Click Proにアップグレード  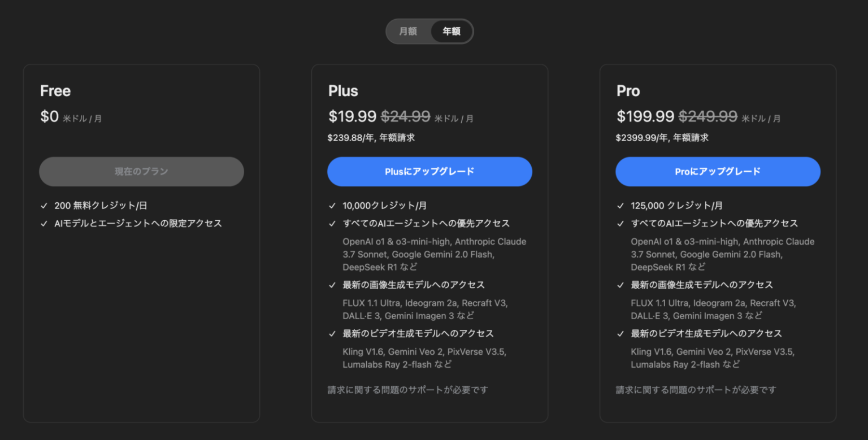coord(718,171)
